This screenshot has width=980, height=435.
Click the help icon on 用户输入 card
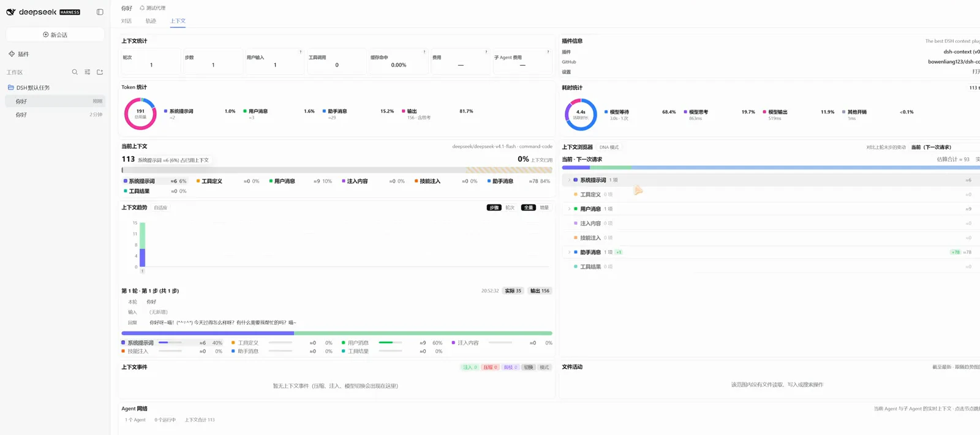pos(300,52)
